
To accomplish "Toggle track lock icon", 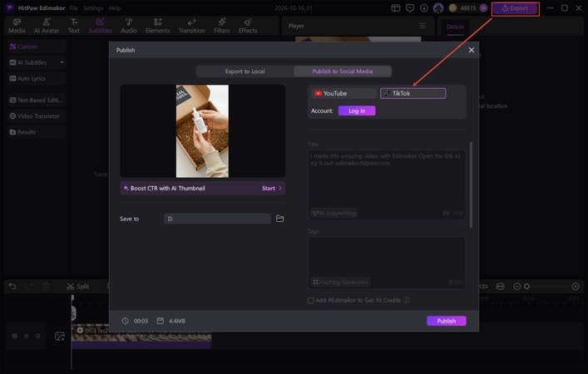I will 15,336.
